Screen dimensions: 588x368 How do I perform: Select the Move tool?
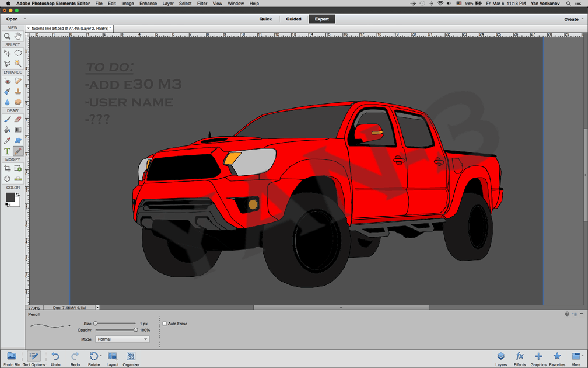7,53
